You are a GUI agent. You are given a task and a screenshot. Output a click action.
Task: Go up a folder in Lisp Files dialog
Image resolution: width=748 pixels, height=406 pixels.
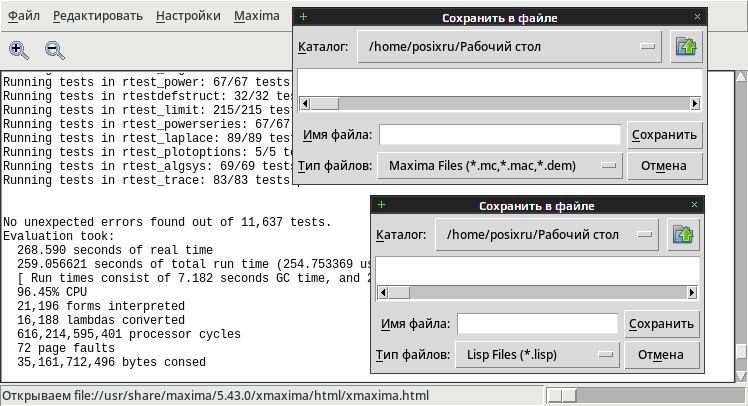click(683, 235)
